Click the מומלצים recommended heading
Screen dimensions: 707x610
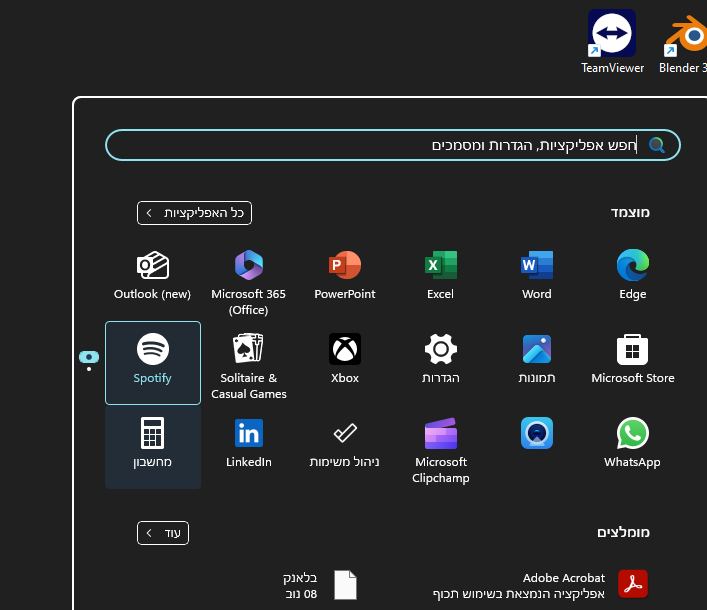623,532
